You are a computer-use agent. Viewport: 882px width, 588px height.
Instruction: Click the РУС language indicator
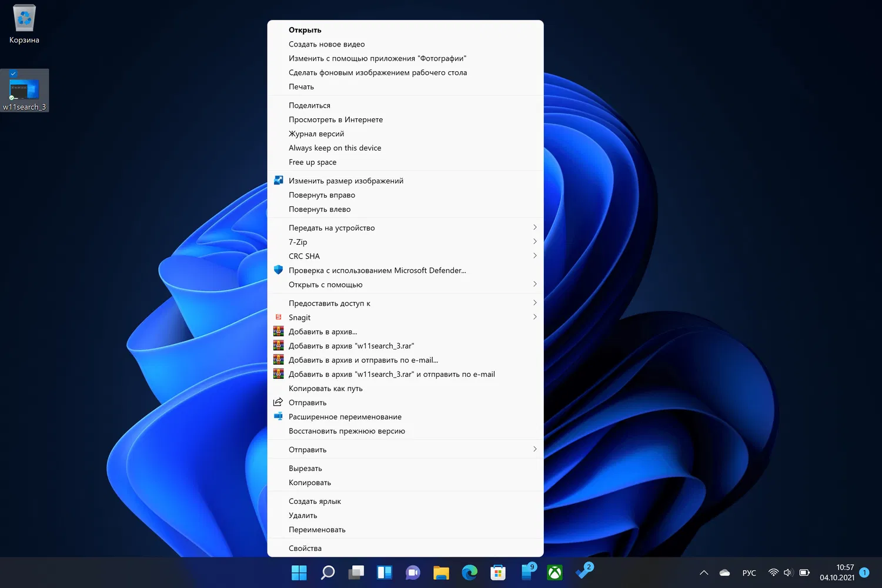[x=749, y=573]
